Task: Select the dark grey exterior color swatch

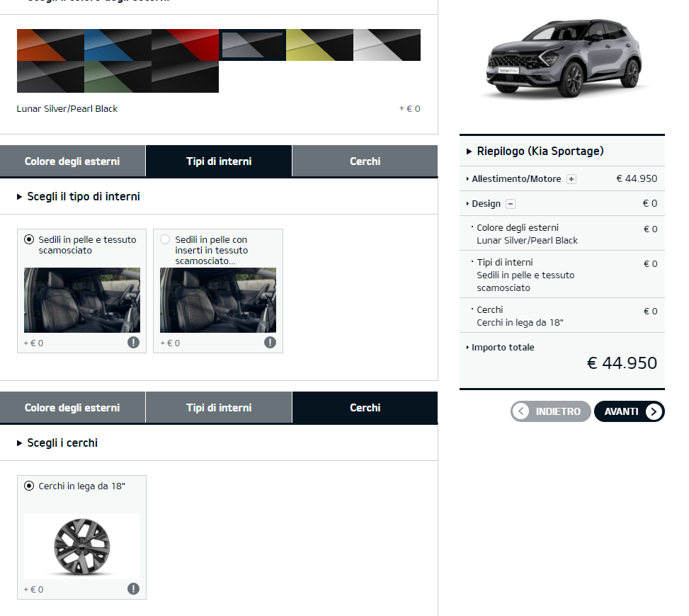Action: (50, 77)
